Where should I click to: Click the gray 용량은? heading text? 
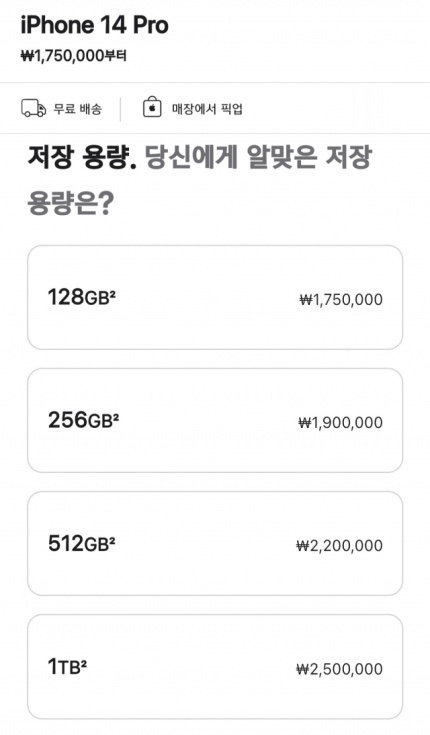pos(70,203)
